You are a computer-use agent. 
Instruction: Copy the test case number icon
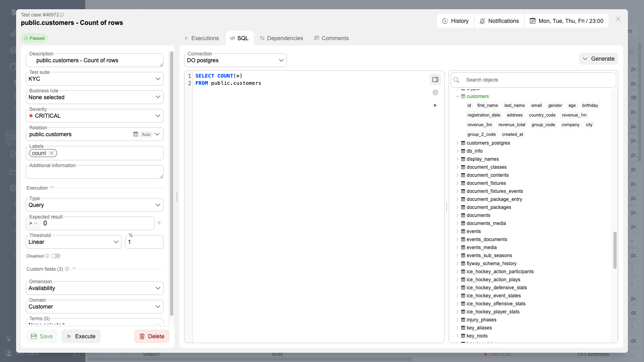pos(62,15)
